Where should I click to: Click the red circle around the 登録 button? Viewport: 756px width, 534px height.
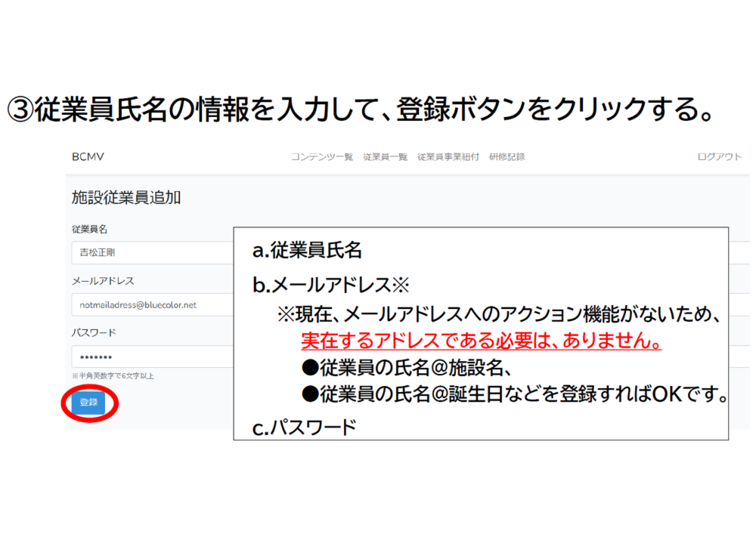[x=89, y=403]
